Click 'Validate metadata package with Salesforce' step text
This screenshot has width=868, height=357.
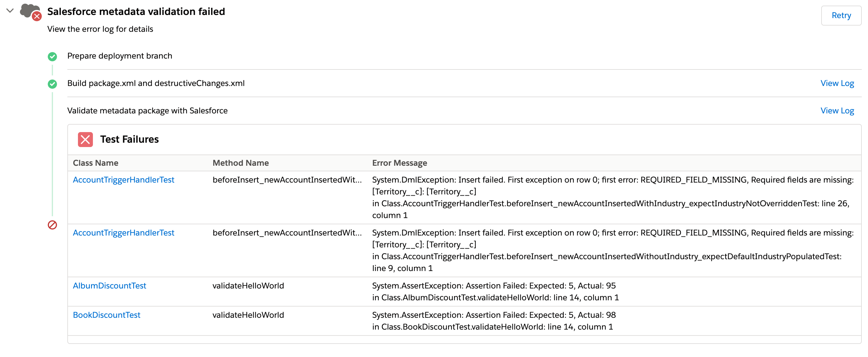click(147, 111)
